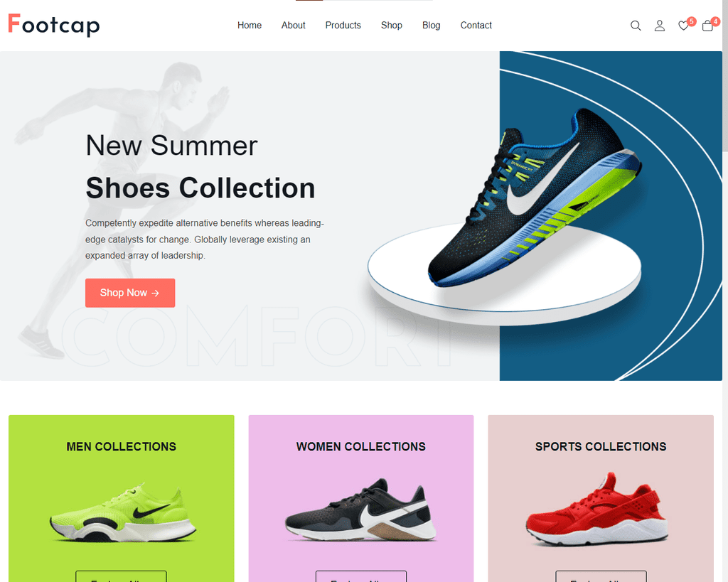Click the Shop Now button

point(130,293)
